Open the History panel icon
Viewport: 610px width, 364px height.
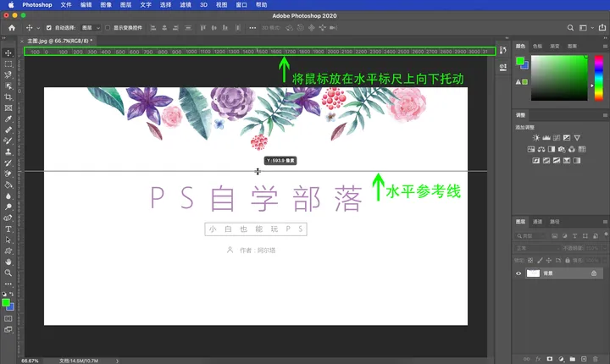[x=503, y=50]
